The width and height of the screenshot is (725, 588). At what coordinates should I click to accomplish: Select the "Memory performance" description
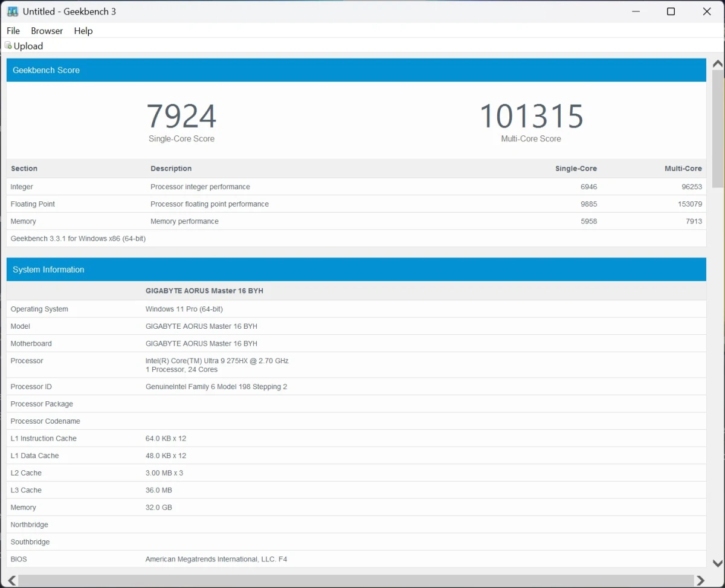pos(184,222)
